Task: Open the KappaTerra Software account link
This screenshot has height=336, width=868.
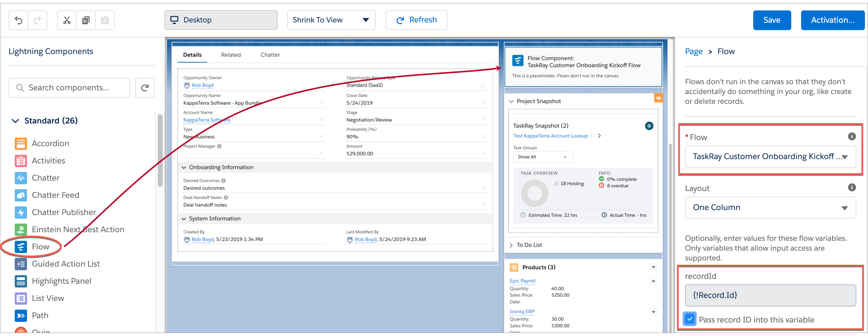Action: click(x=207, y=120)
